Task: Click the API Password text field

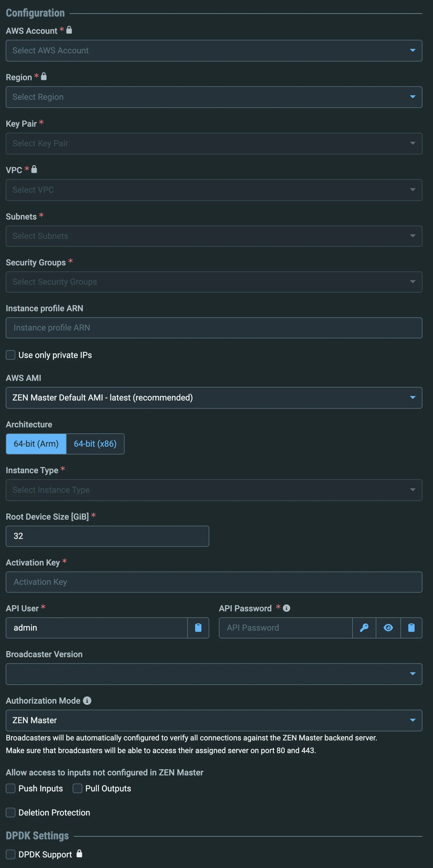Action: pyautogui.click(x=286, y=628)
